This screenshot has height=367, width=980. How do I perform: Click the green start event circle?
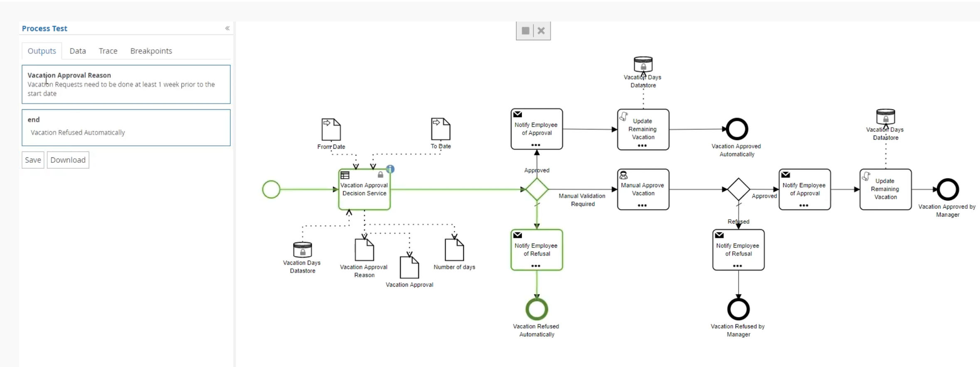click(x=271, y=189)
